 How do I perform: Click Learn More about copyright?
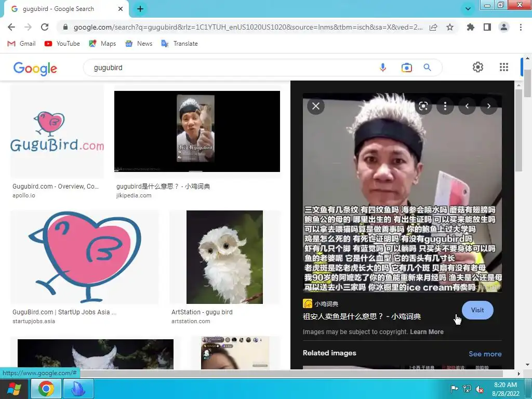click(x=427, y=332)
